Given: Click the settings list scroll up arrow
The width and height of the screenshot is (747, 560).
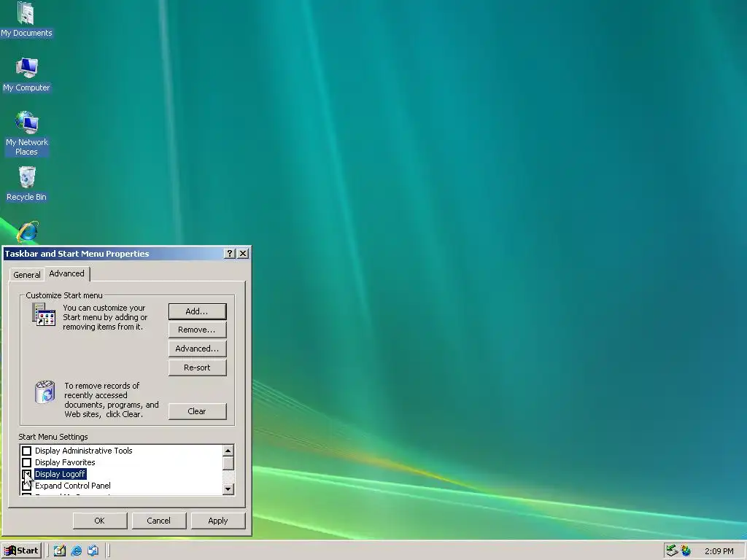Looking at the screenshot, I should (228, 451).
